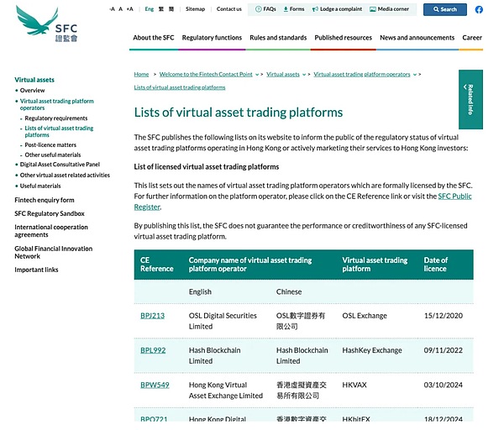The height and width of the screenshot is (430, 504).
Task: Open Welcome to the Fintech Contact Point breadcrumb
Action: [206, 74]
